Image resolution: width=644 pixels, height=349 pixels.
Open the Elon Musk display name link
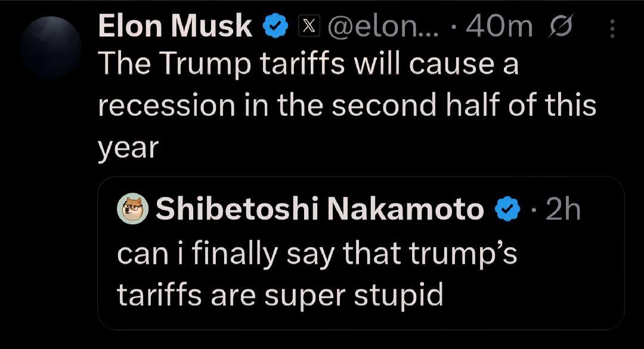(x=175, y=27)
